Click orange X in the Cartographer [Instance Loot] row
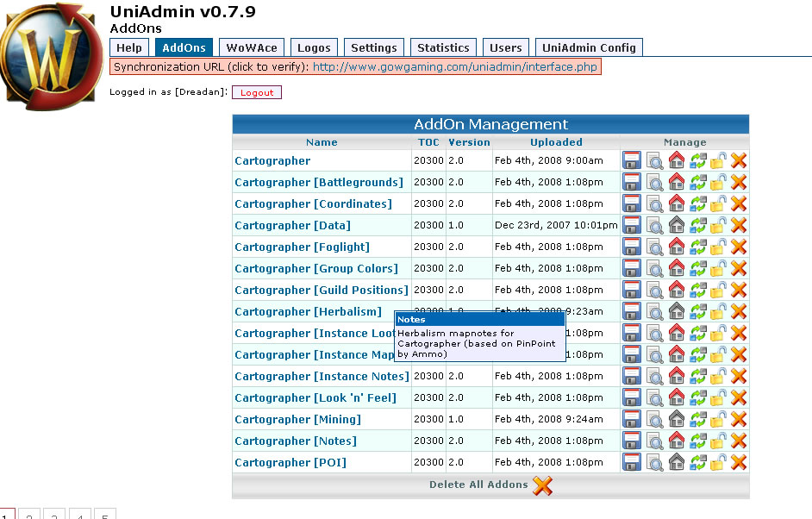 tap(739, 333)
